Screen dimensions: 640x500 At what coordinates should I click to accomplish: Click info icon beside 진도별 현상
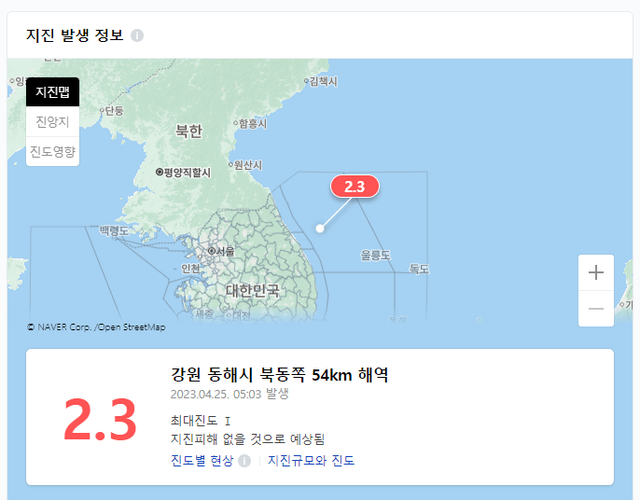[x=244, y=461]
